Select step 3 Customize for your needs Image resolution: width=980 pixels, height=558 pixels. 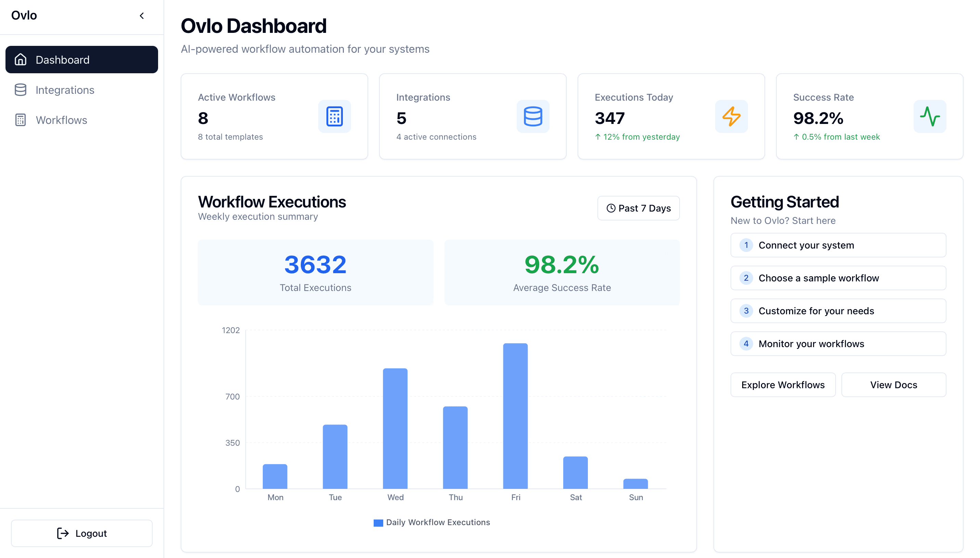click(x=838, y=311)
